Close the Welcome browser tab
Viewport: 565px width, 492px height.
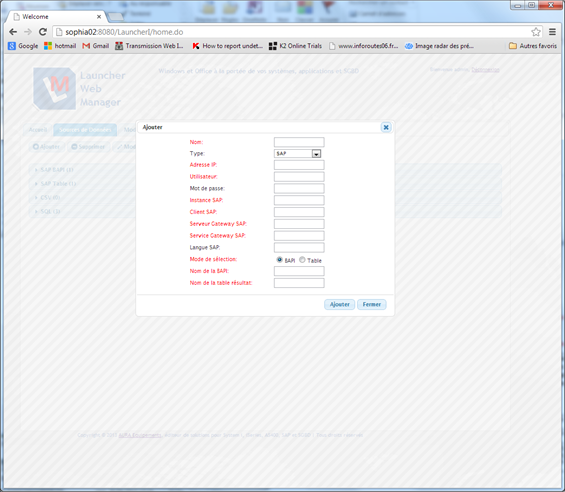click(x=99, y=17)
